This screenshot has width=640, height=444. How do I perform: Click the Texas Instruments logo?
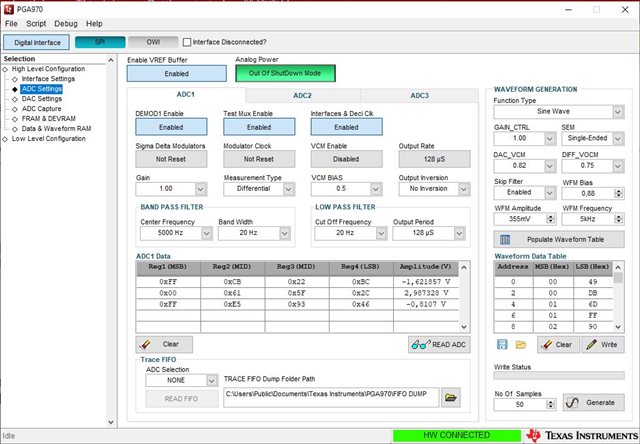(582, 435)
